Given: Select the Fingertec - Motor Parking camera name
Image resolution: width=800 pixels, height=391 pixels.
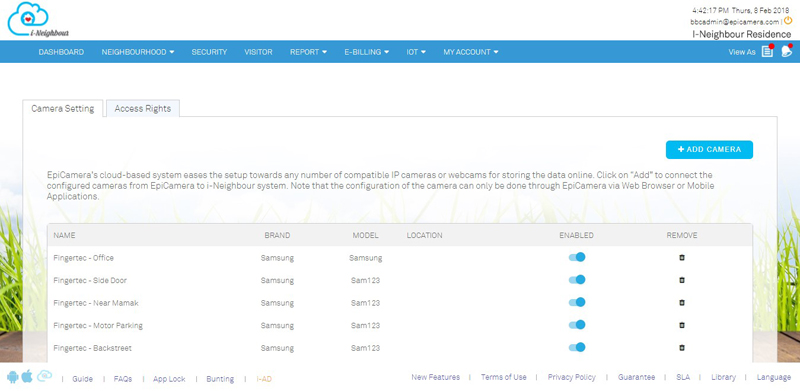Looking at the screenshot, I should [x=98, y=325].
